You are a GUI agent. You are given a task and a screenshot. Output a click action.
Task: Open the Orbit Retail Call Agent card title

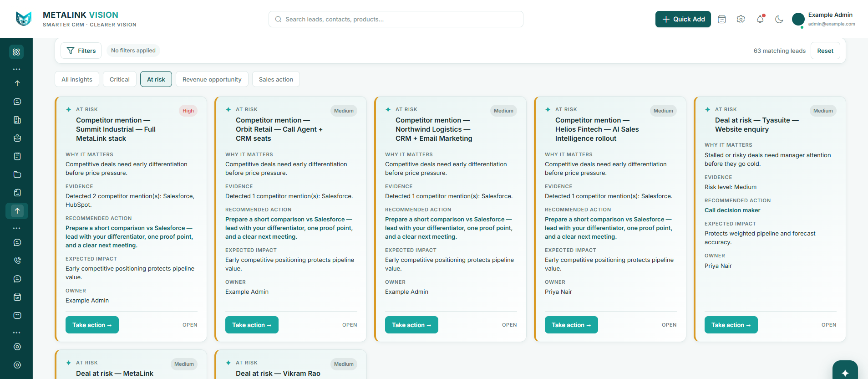click(x=279, y=129)
